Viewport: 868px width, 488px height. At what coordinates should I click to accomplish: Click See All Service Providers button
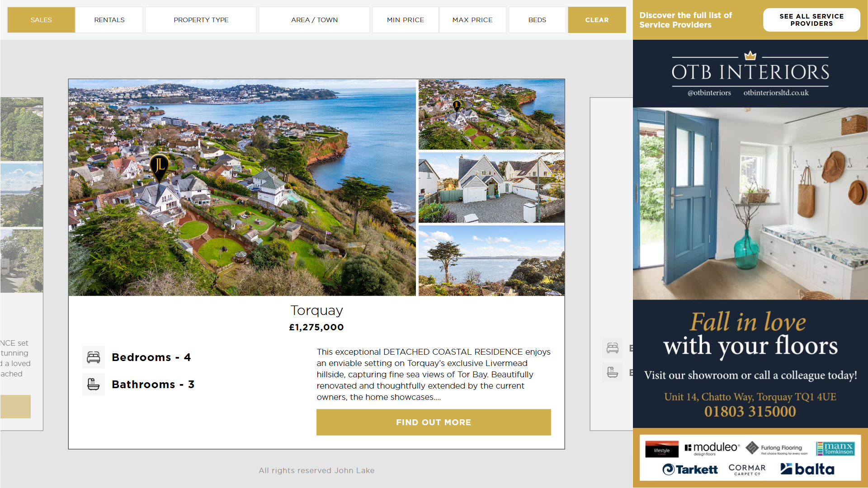[x=811, y=20]
